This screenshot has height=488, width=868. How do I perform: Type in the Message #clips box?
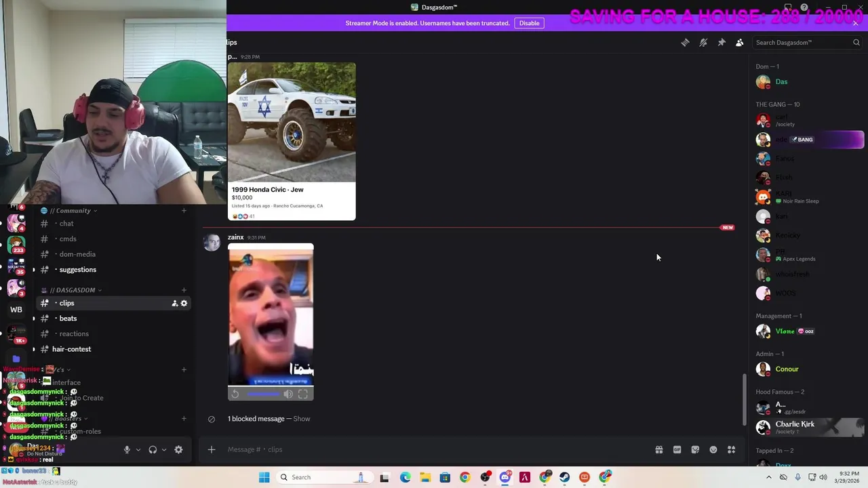click(434, 449)
